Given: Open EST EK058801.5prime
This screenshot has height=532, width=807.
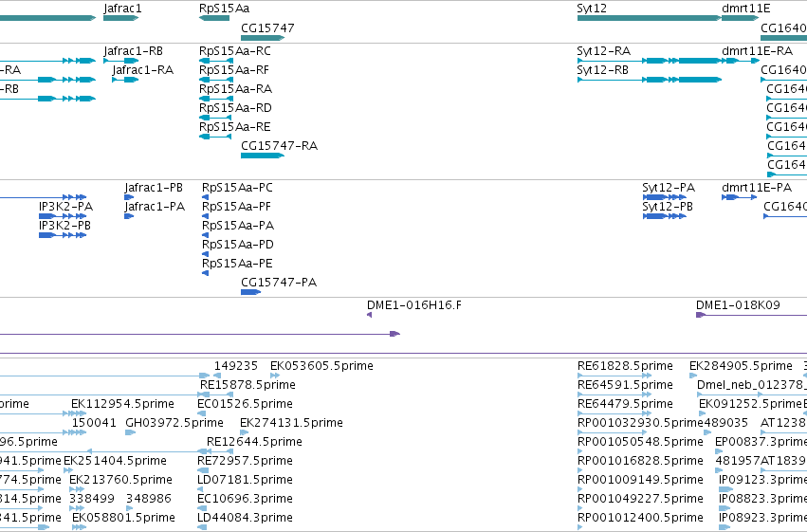Looking at the screenshot, I should (x=123, y=518).
